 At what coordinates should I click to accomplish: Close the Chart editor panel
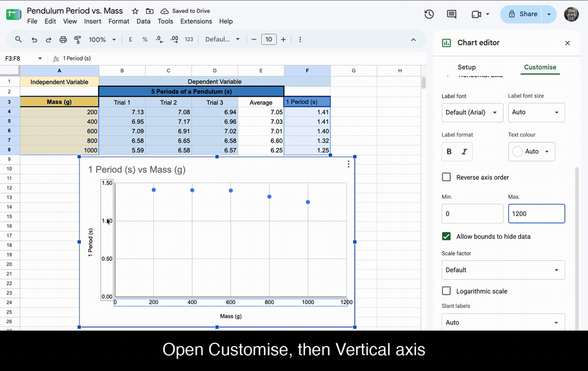point(567,43)
